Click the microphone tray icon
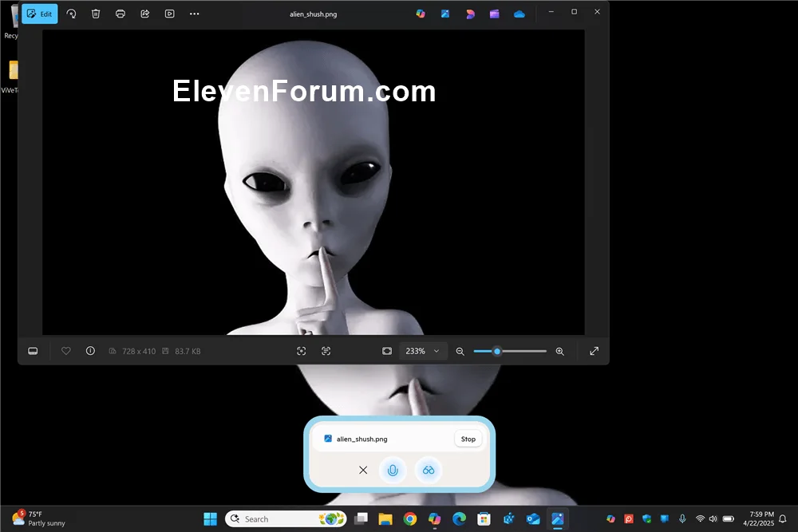 pos(682,518)
